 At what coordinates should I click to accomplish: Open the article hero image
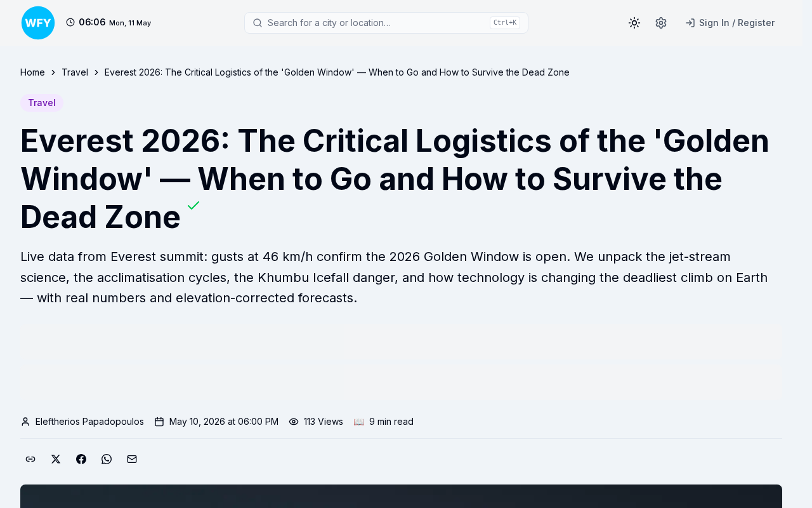click(401, 496)
